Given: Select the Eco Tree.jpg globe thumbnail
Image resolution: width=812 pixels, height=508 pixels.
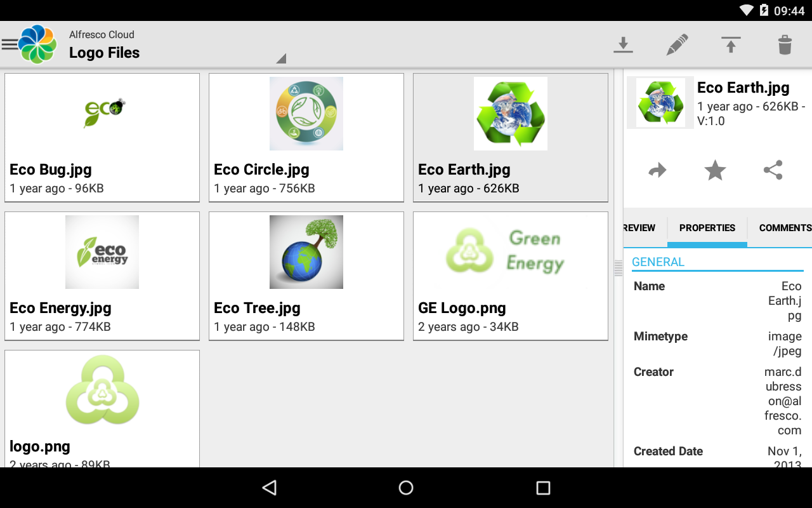Looking at the screenshot, I should 306,252.
